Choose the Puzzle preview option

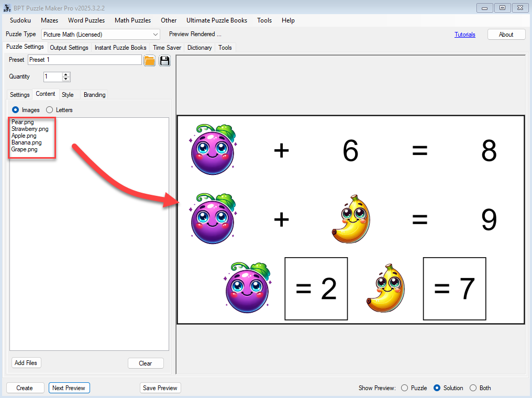tap(404, 388)
